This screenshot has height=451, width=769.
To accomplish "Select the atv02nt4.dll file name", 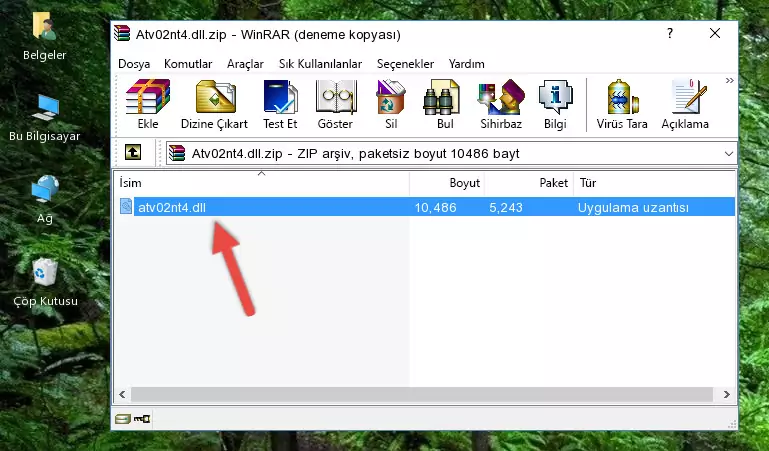I will (x=172, y=207).
